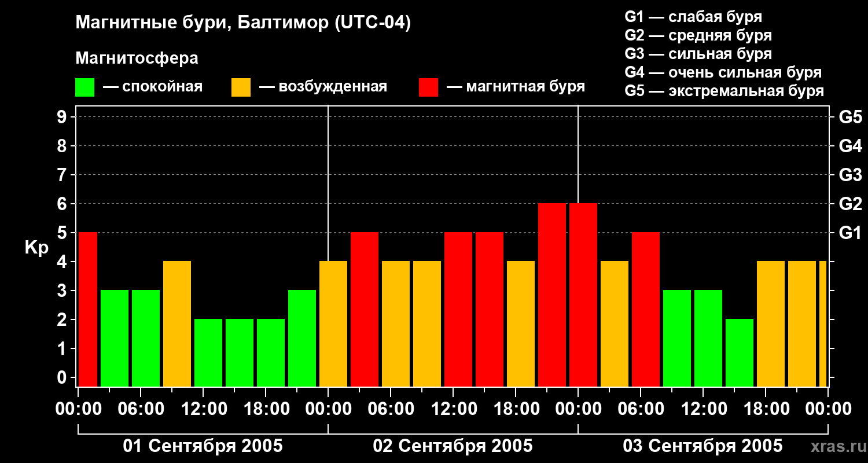
Task: Click the 'Магнитосфера' legend heading
Action: click(137, 58)
